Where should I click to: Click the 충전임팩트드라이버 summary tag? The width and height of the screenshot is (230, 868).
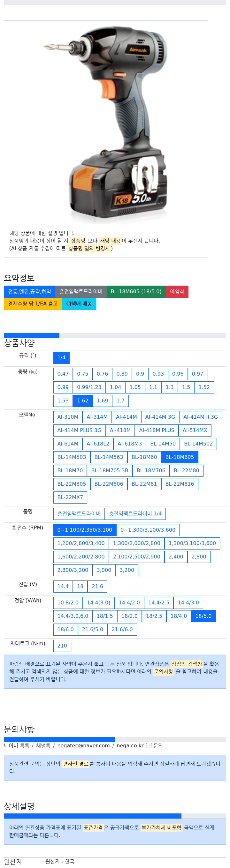[81, 291]
